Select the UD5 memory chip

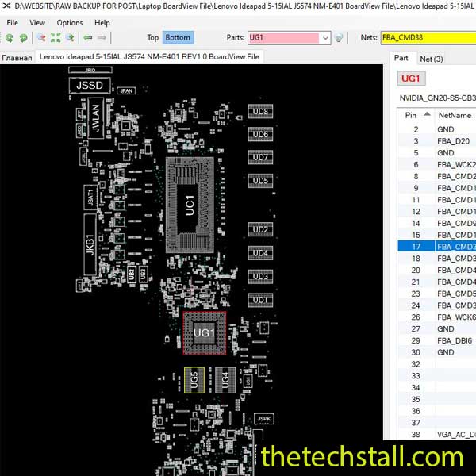[x=260, y=181]
